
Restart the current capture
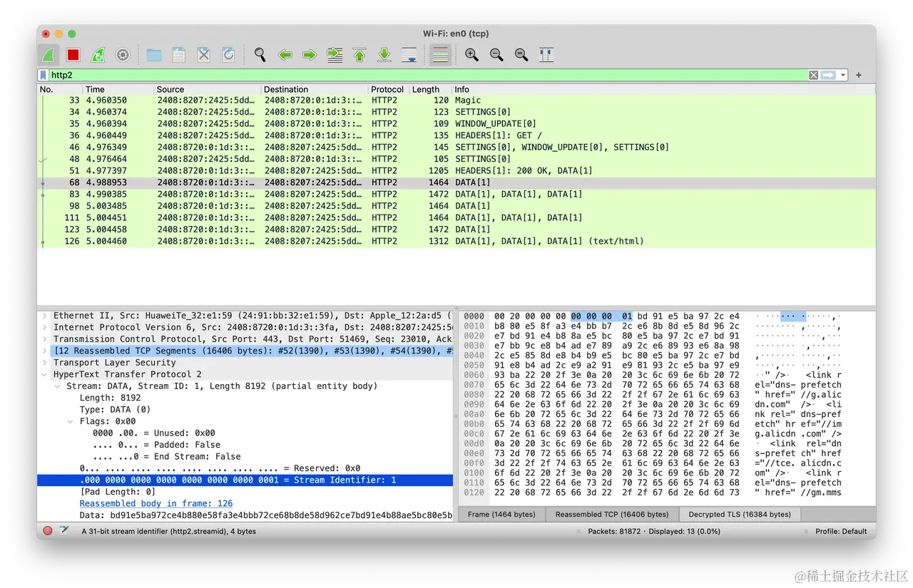click(x=98, y=55)
